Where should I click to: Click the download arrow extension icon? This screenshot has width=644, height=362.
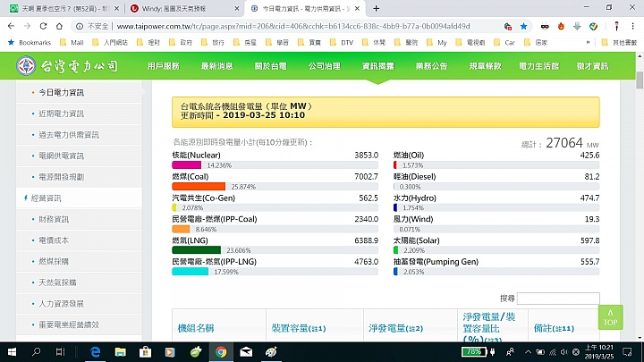pyautogui.click(x=577, y=26)
